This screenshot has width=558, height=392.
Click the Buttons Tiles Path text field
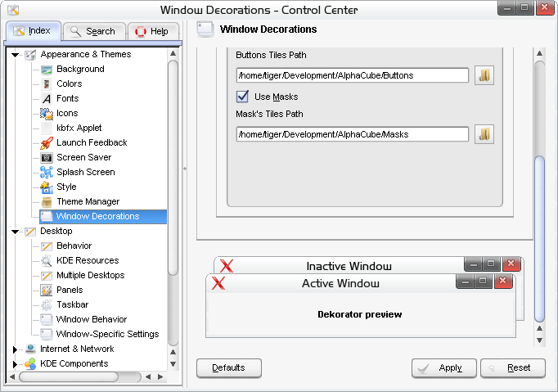click(353, 75)
